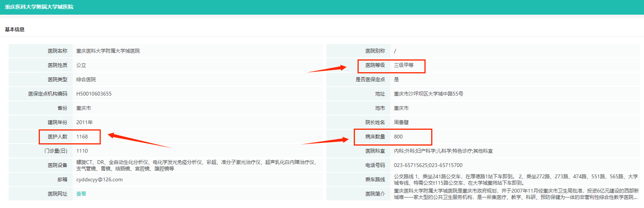Select the staff count 1168
Screen dimensions: 644x208
tap(82, 137)
